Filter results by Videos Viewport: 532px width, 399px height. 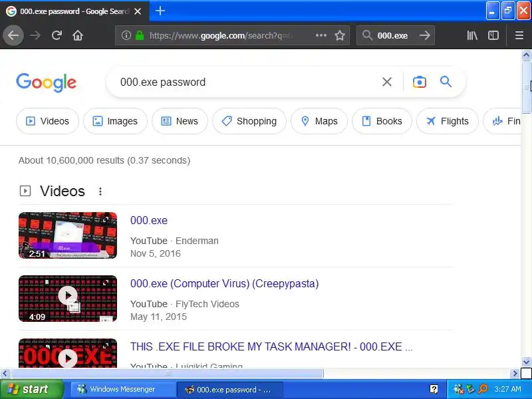pos(47,121)
